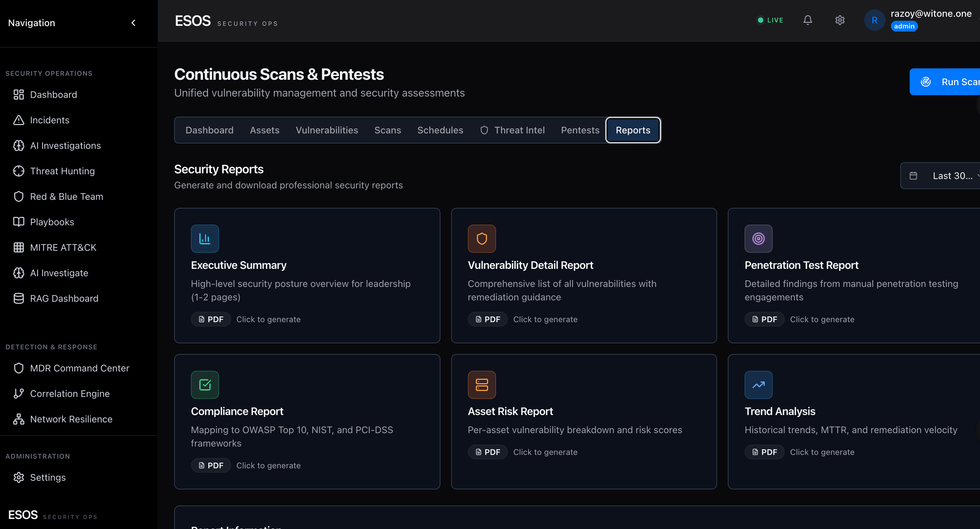Click PDF badge on Compliance Report card

coord(211,465)
